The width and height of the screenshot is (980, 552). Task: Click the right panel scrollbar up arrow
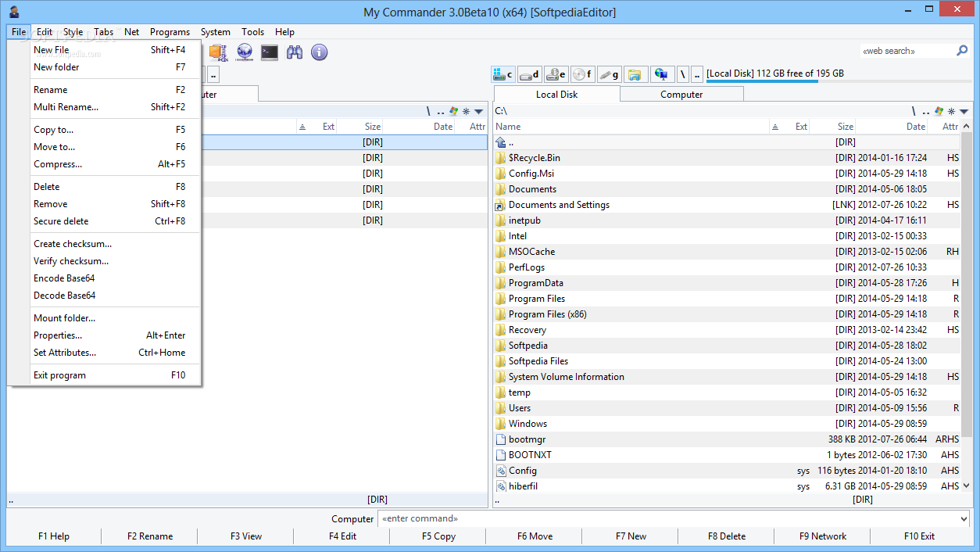[967, 126]
